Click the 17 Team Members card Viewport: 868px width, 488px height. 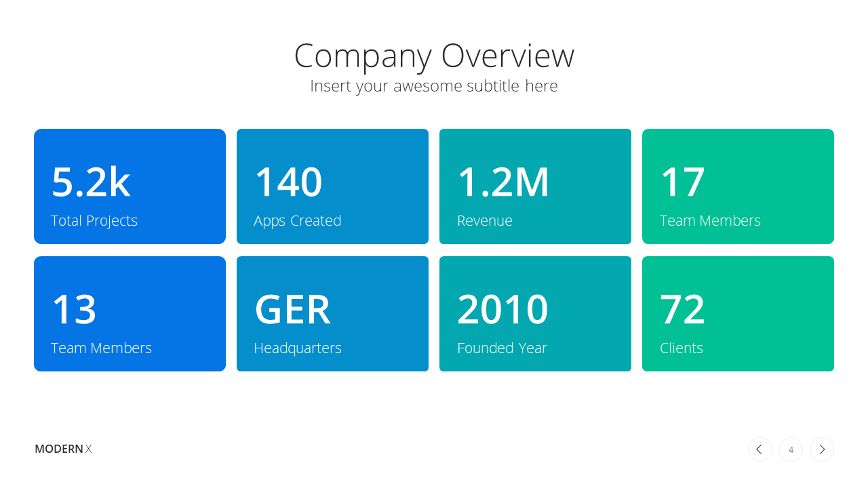(738, 186)
